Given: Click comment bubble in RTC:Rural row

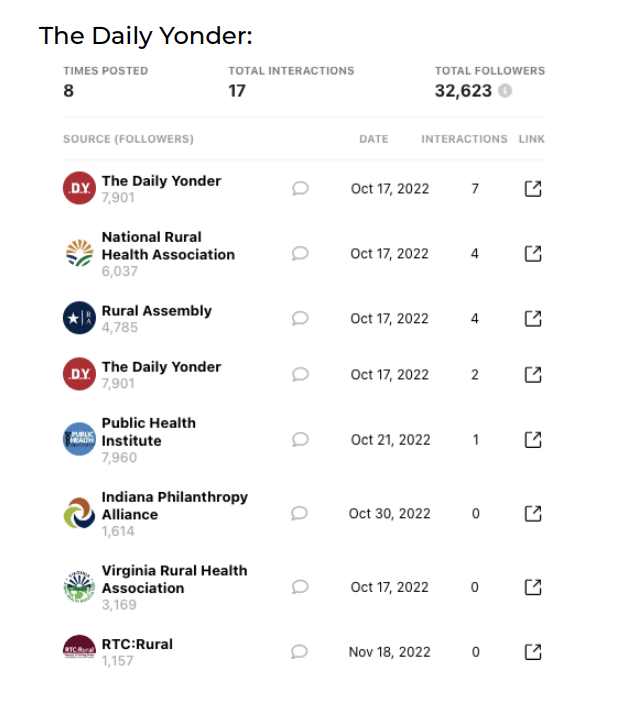Looking at the screenshot, I should 299,652.
